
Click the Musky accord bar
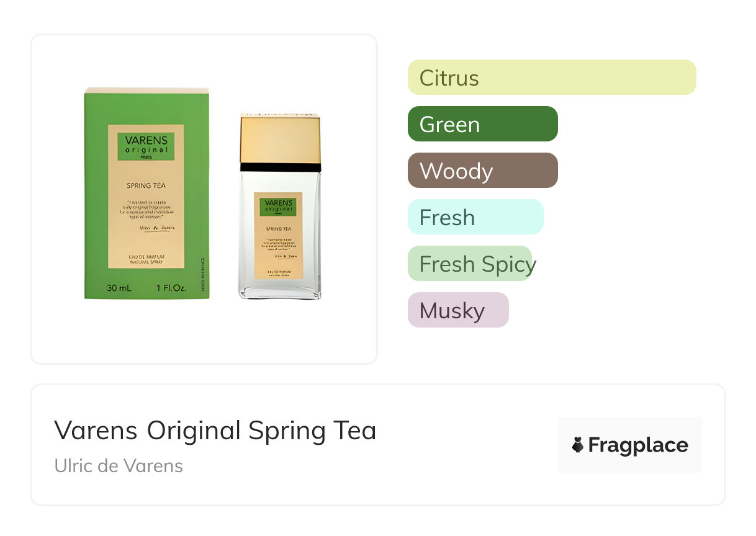[x=457, y=310]
